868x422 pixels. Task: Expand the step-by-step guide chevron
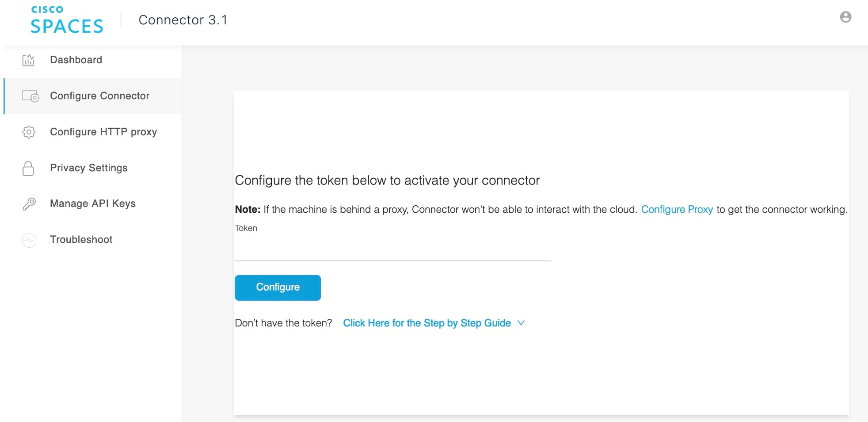pyautogui.click(x=521, y=323)
